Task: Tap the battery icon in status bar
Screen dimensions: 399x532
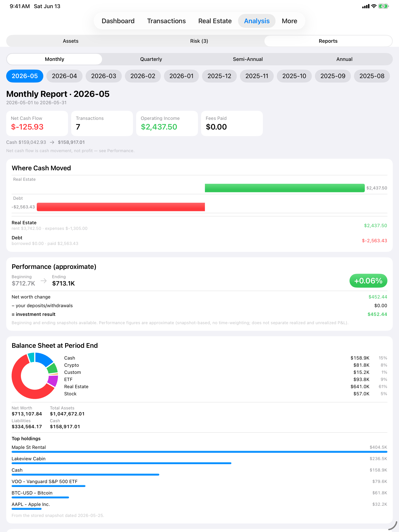Action: pos(383,6)
